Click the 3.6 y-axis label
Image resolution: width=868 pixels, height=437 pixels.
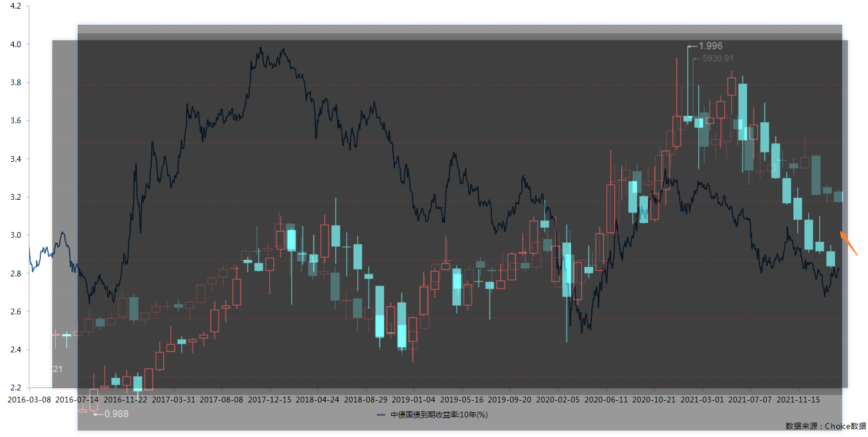click(x=16, y=121)
